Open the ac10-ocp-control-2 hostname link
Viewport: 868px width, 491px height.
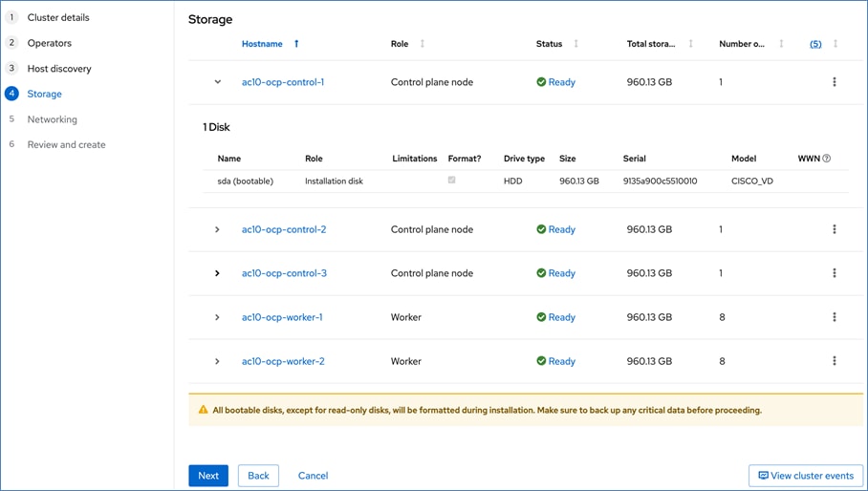point(284,229)
